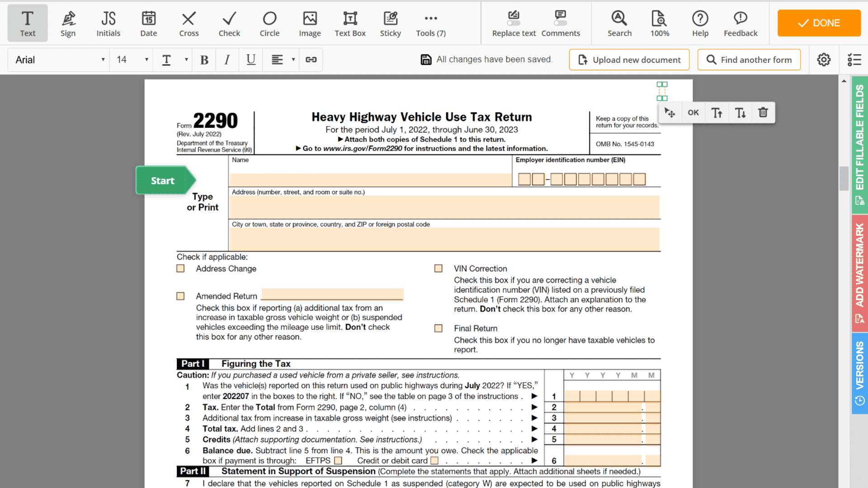Select the Check mark tool

229,23
